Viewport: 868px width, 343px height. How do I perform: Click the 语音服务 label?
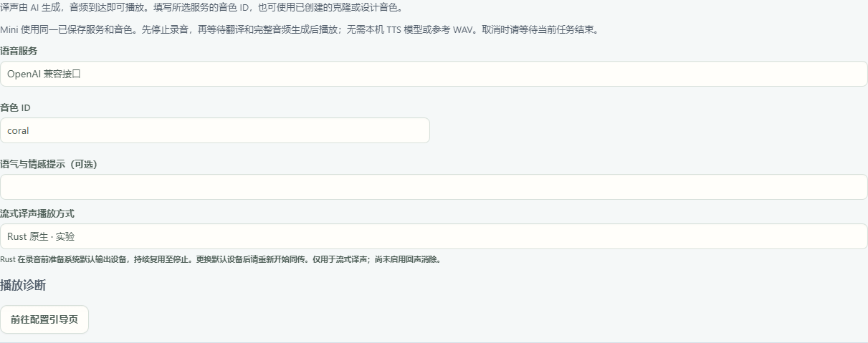tap(19, 51)
